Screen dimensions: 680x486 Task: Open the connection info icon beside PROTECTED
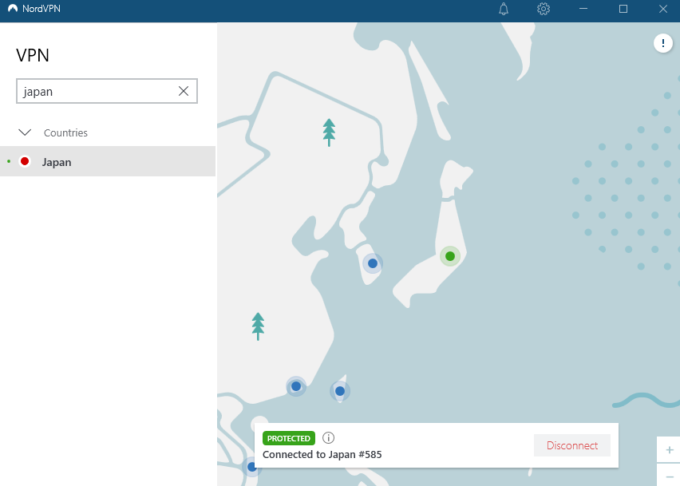coord(328,438)
